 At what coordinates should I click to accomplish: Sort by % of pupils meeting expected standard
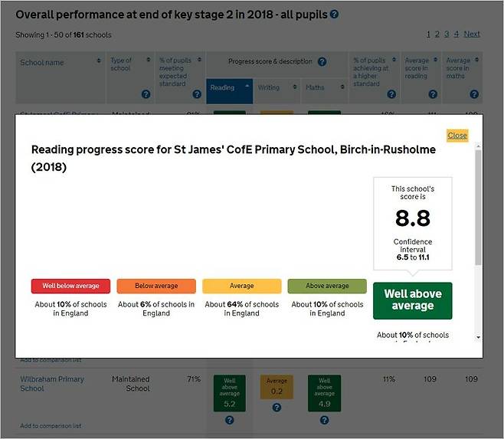pyautogui.click(x=196, y=61)
